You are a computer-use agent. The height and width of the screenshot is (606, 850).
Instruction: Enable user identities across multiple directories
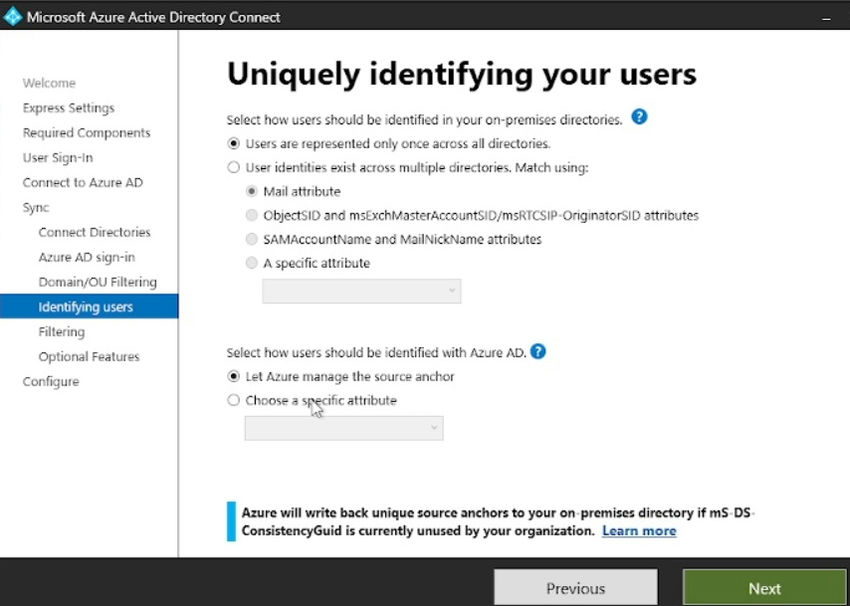[x=232, y=167]
